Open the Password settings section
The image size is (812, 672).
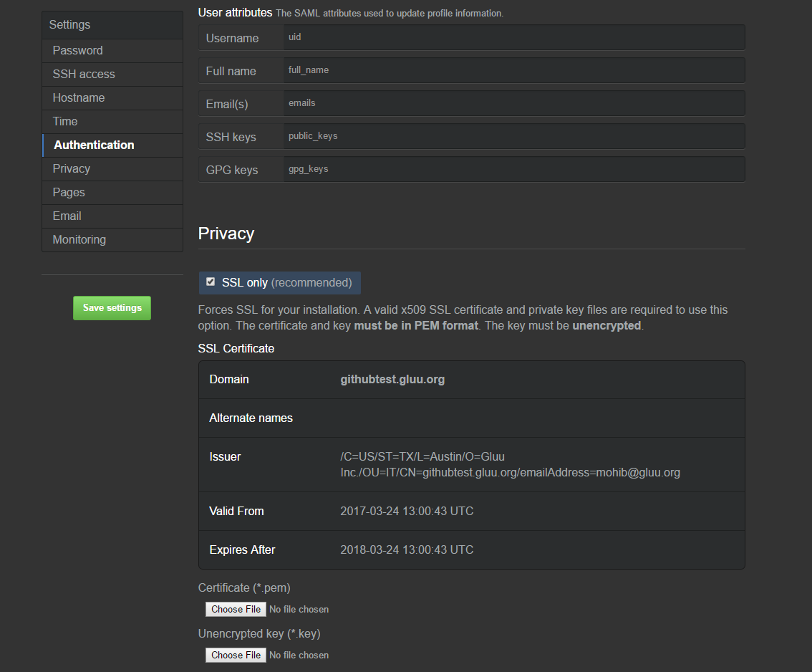tap(77, 50)
